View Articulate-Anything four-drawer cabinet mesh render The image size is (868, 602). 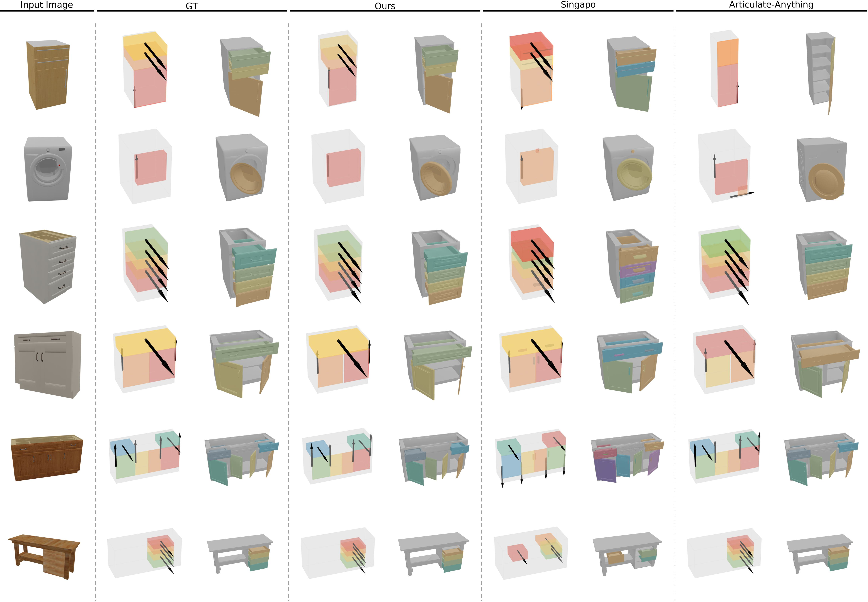(x=824, y=265)
